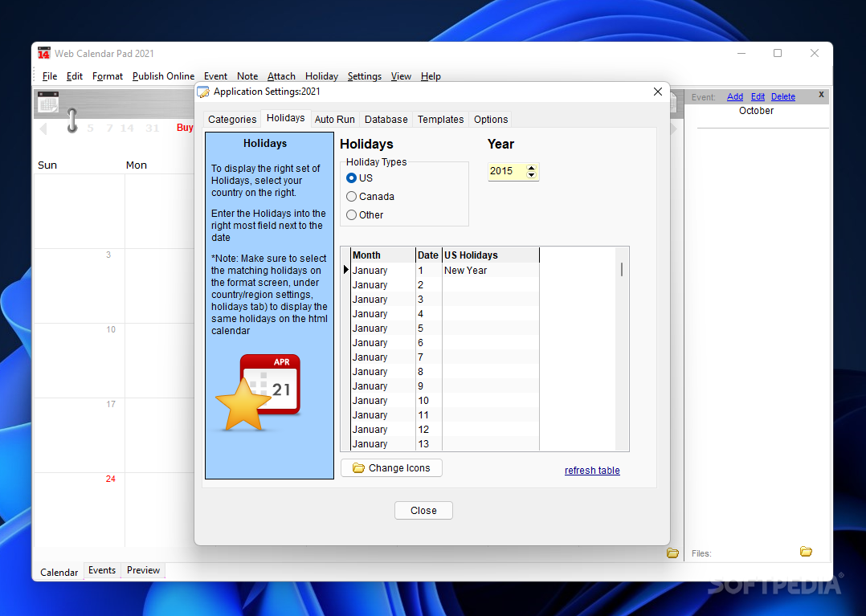Click the previous month arrow in main window
Image resolution: width=866 pixels, height=616 pixels.
click(43, 129)
